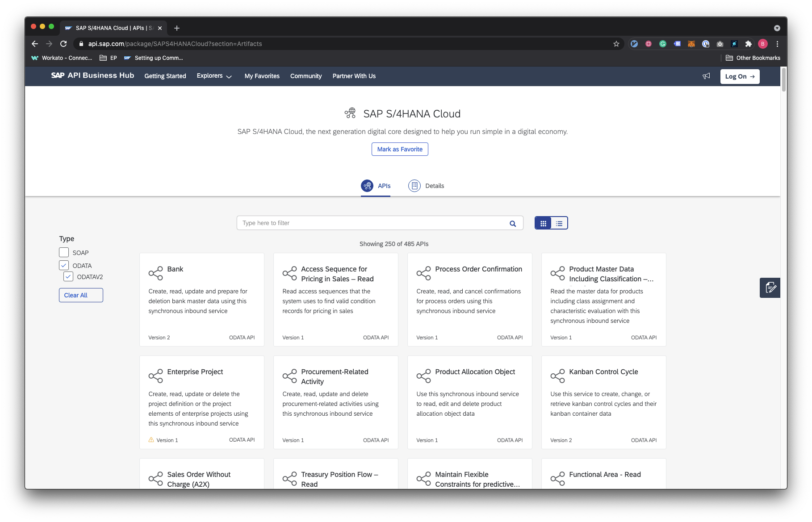
Task: Uncheck the ODATA filter
Action: click(64, 265)
